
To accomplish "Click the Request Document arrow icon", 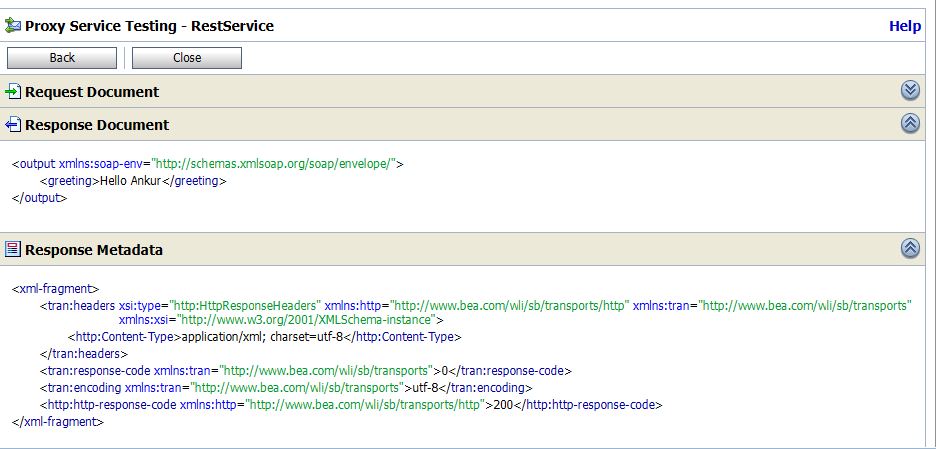I will [13, 92].
